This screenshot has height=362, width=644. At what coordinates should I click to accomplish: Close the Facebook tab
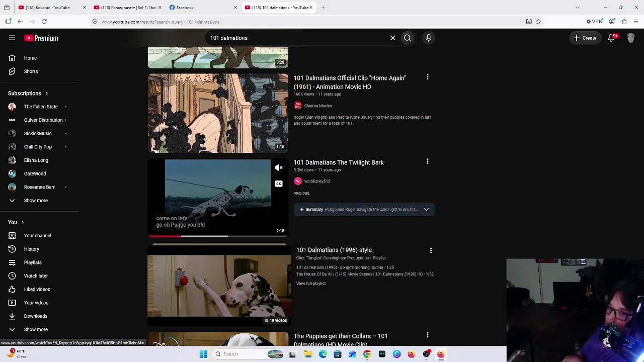[x=235, y=8]
